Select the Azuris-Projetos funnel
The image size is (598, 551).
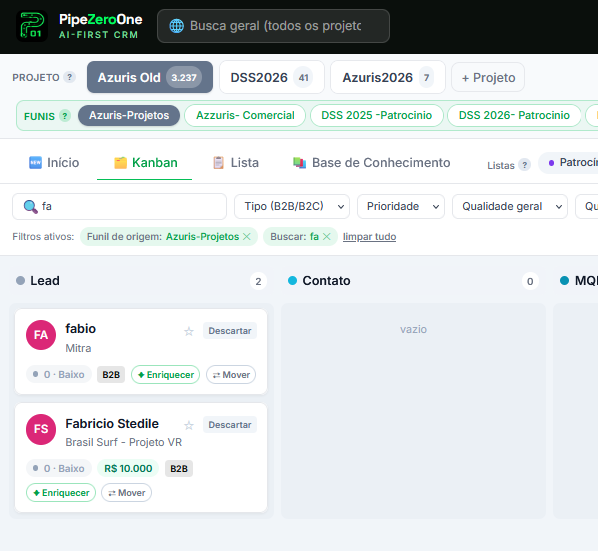[x=129, y=115]
